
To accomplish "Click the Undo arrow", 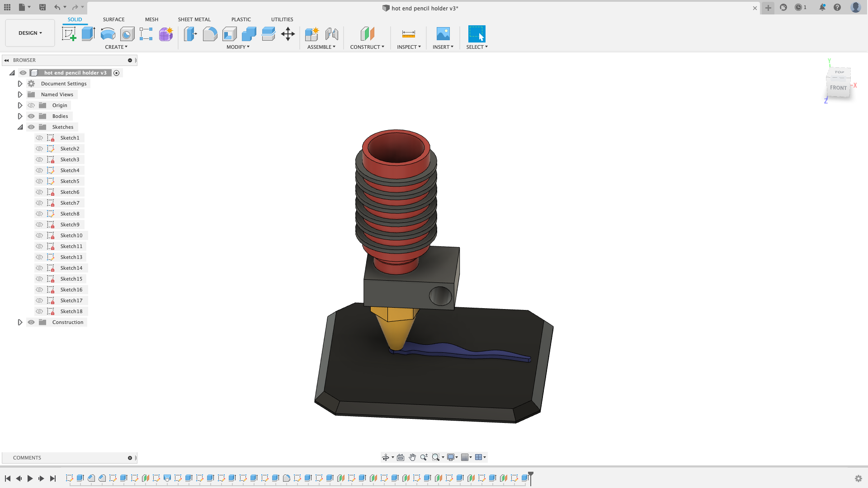I will pos(57,7).
